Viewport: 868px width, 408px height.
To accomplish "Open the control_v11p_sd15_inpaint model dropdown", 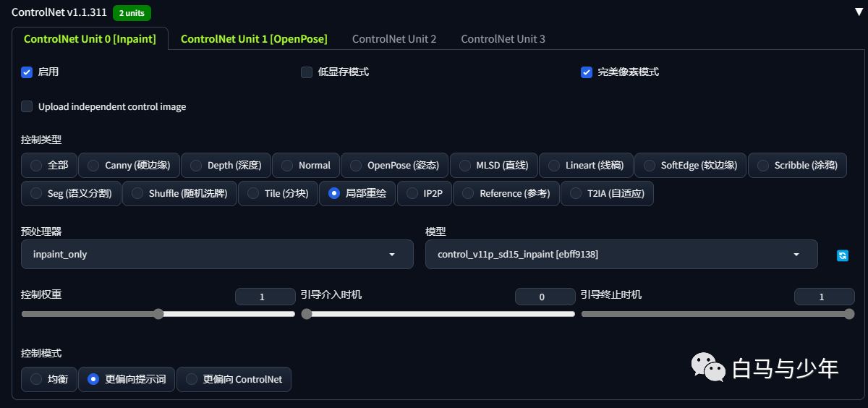I will click(x=621, y=255).
